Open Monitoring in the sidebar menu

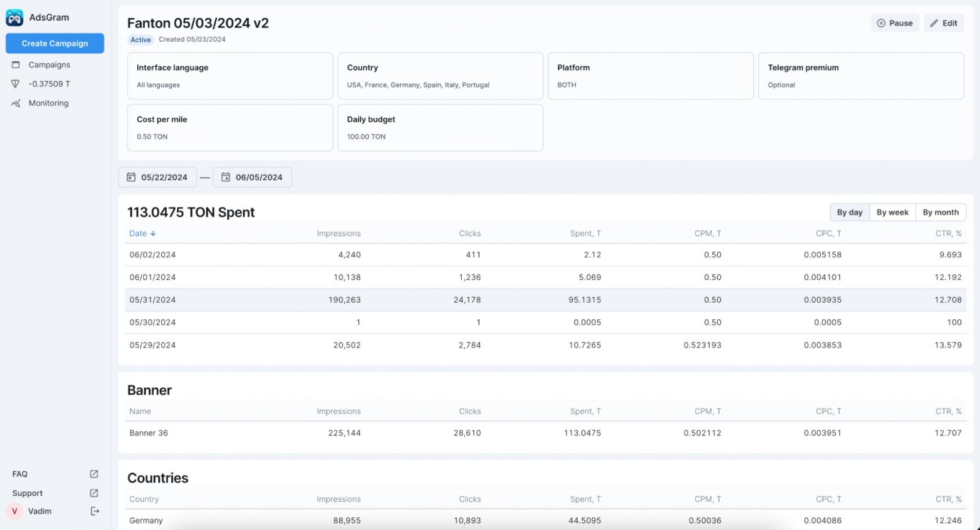[48, 104]
